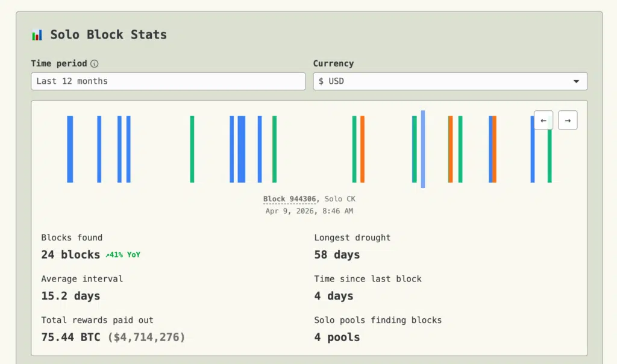Select the last green bar under the arrow buttons
Screen dimensions: 617x364
coord(550,157)
